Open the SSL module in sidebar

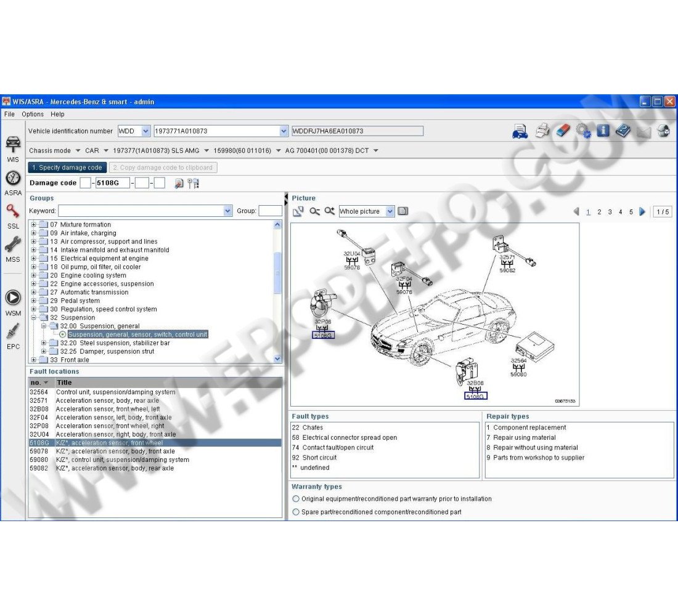(x=13, y=216)
